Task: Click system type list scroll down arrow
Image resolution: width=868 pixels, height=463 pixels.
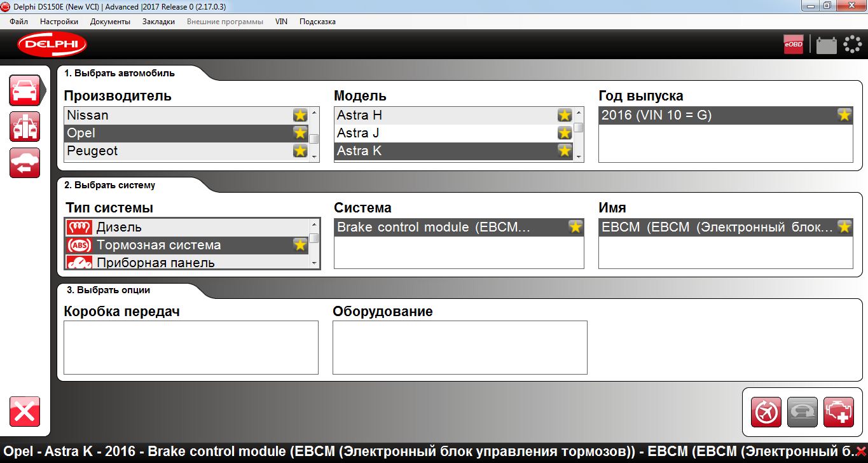Action: tap(314, 263)
